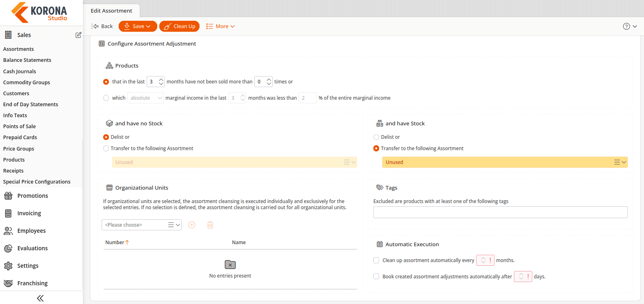Open the help question mark icon

point(627,26)
